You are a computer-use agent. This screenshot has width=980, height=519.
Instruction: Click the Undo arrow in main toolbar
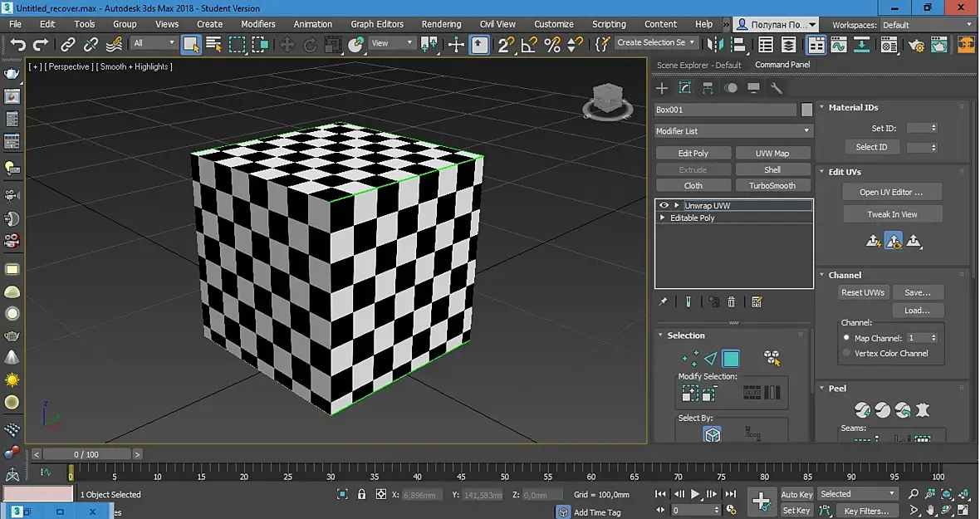point(17,44)
